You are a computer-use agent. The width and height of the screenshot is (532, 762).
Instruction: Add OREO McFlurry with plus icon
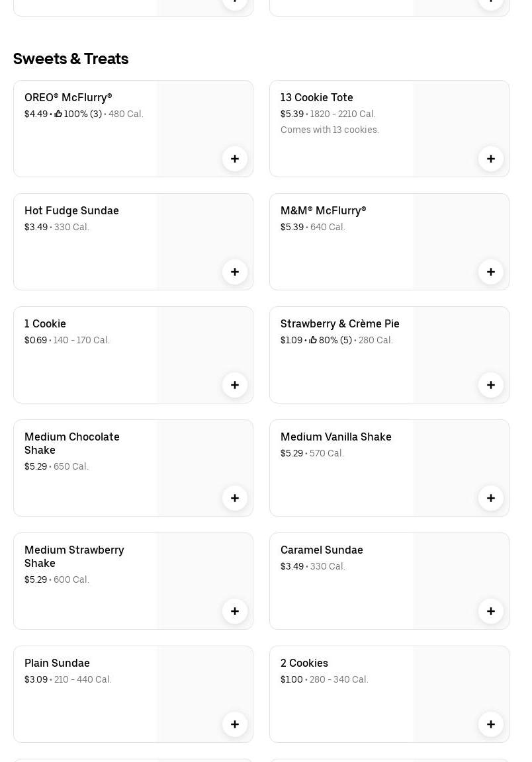tap(235, 159)
